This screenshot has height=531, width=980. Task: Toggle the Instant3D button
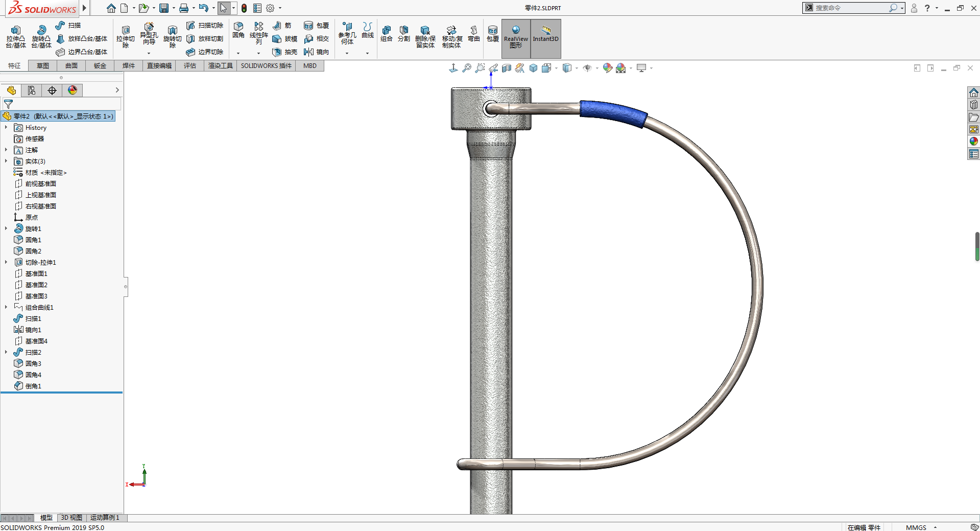point(546,38)
